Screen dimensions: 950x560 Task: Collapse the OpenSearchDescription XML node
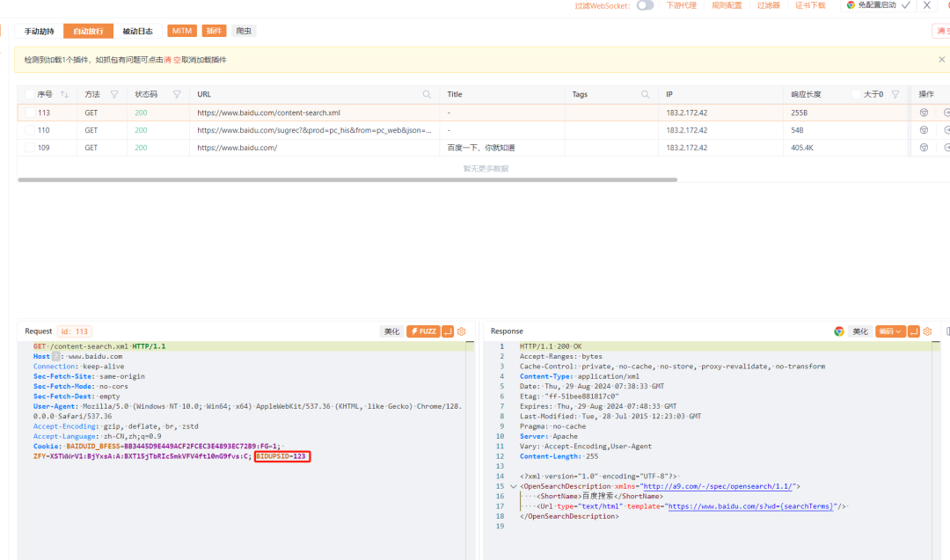tap(513, 487)
